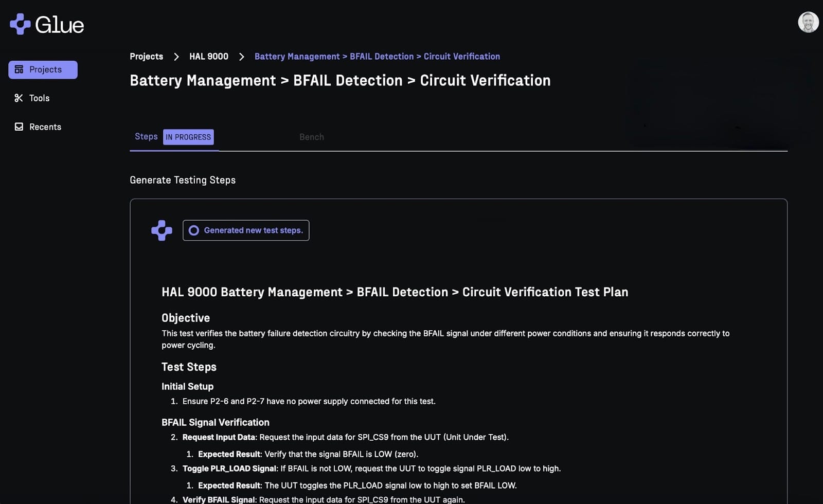
Task: Go to Projects via the breadcrumb link
Action: coord(146,57)
